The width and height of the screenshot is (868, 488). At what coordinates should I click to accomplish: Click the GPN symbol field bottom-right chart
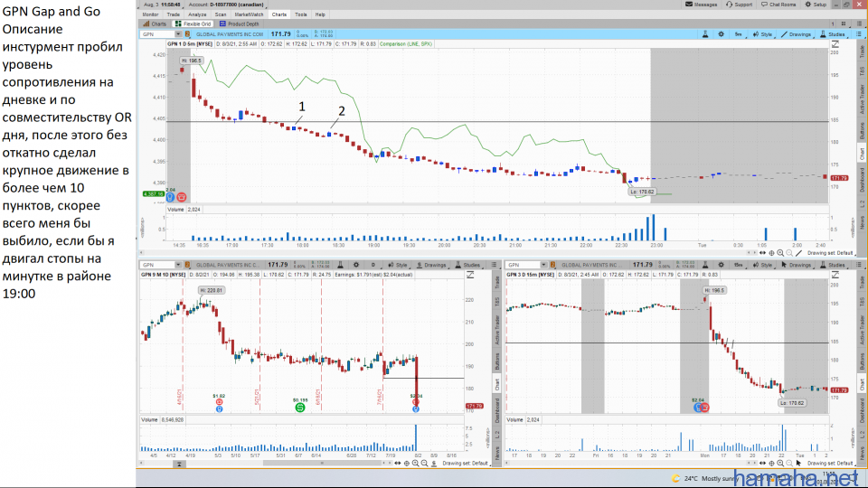pos(524,265)
